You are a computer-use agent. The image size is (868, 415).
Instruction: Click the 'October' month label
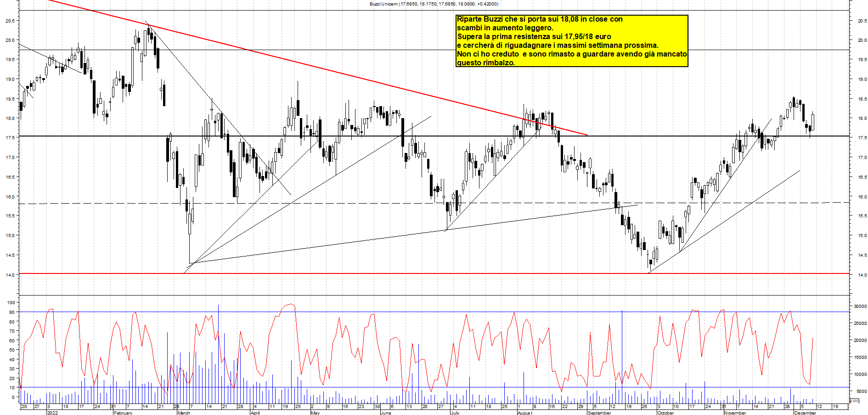point(666,413)
